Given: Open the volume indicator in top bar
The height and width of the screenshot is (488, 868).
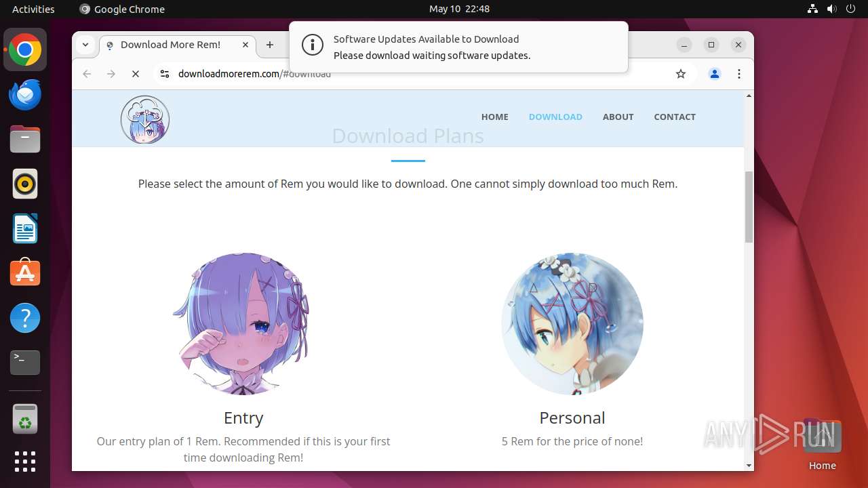Looking at the screenshot, I should [833, 9].
